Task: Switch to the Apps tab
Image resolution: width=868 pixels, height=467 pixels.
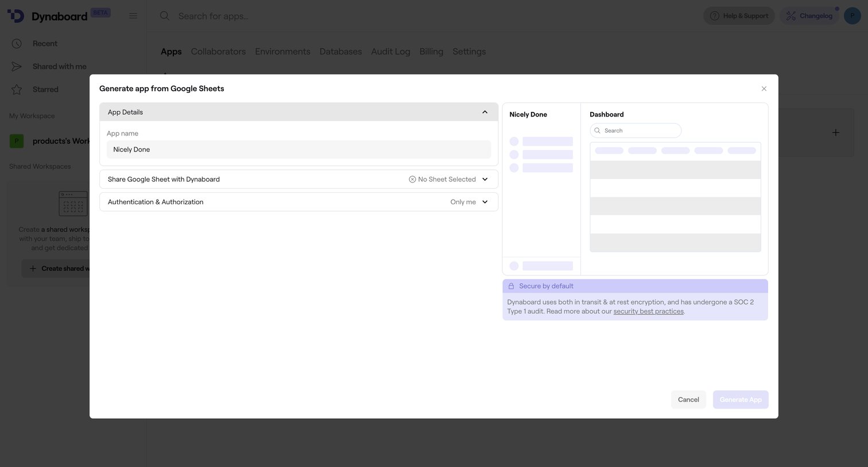Action: (171, 52)
